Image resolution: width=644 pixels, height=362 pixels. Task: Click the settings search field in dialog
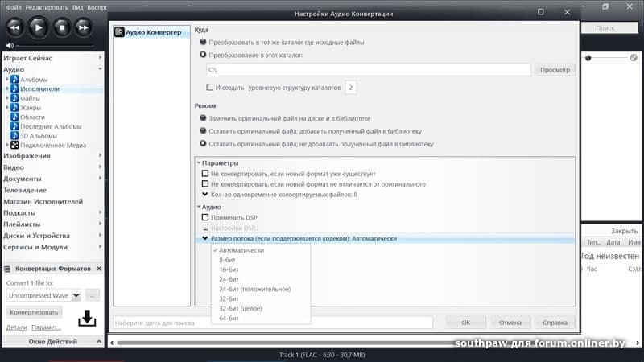[x=273, y=323]
